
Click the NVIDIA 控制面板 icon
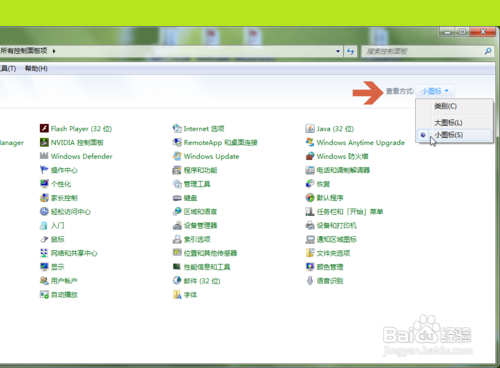click(44, 142)
